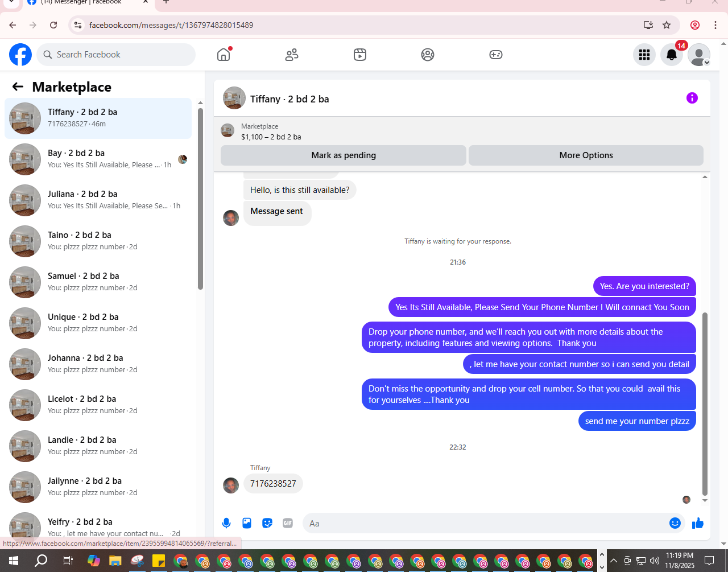Click the install app icon in address bar

(x=648, y=25)
